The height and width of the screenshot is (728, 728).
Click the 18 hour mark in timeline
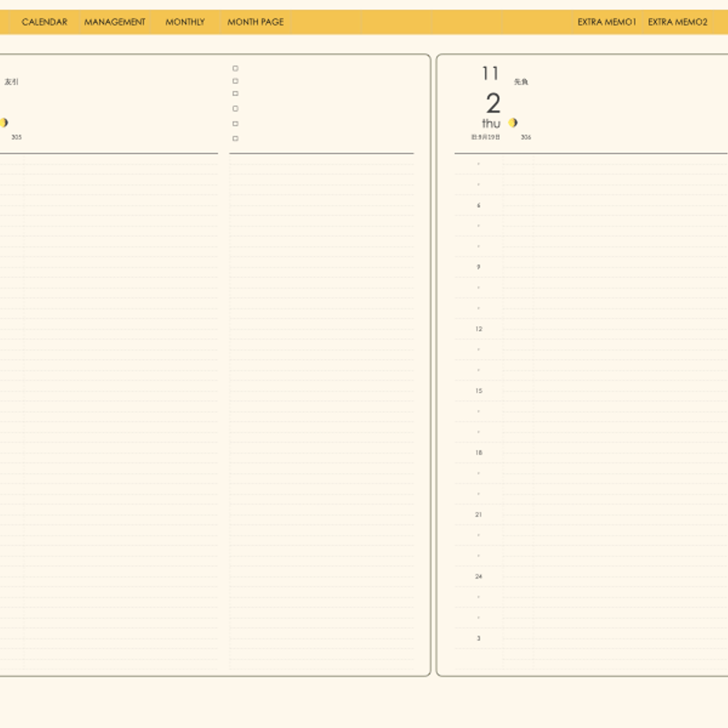479,453
